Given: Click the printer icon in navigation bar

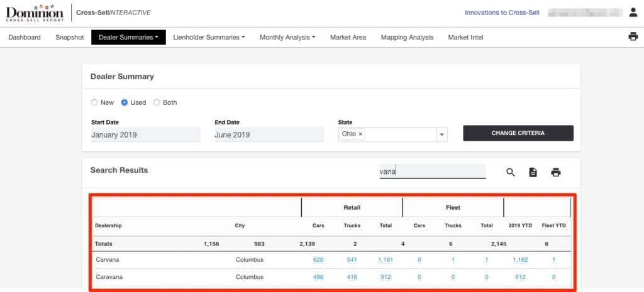Looking at the screenshot, I should click(633, 37).
